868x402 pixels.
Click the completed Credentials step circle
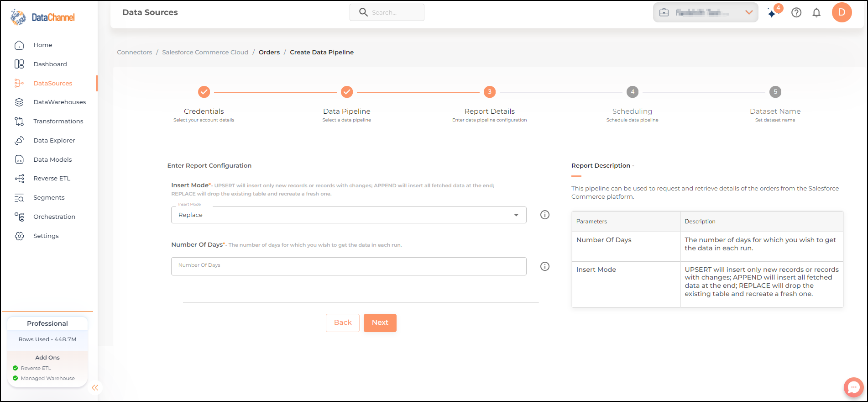pos(204,92)
